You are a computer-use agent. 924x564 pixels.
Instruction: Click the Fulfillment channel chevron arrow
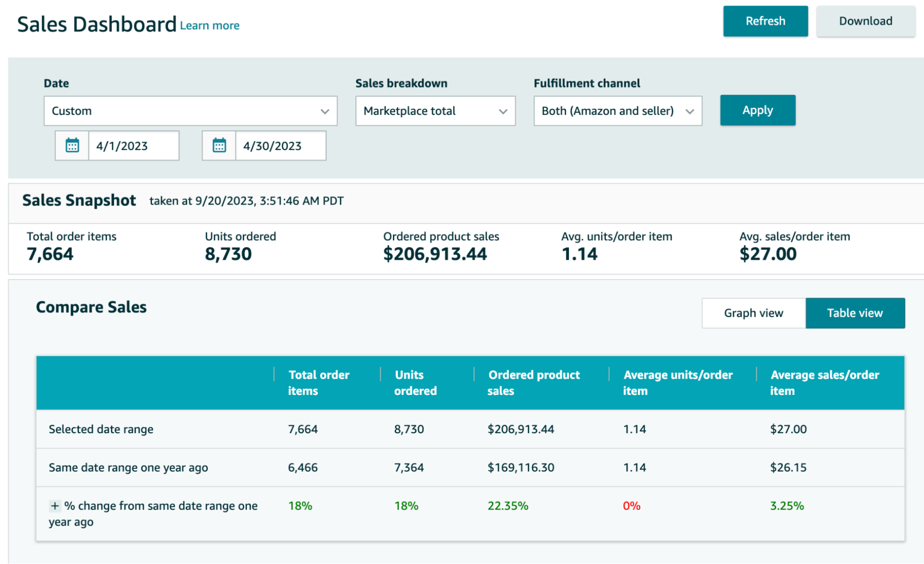coord(690,111)
